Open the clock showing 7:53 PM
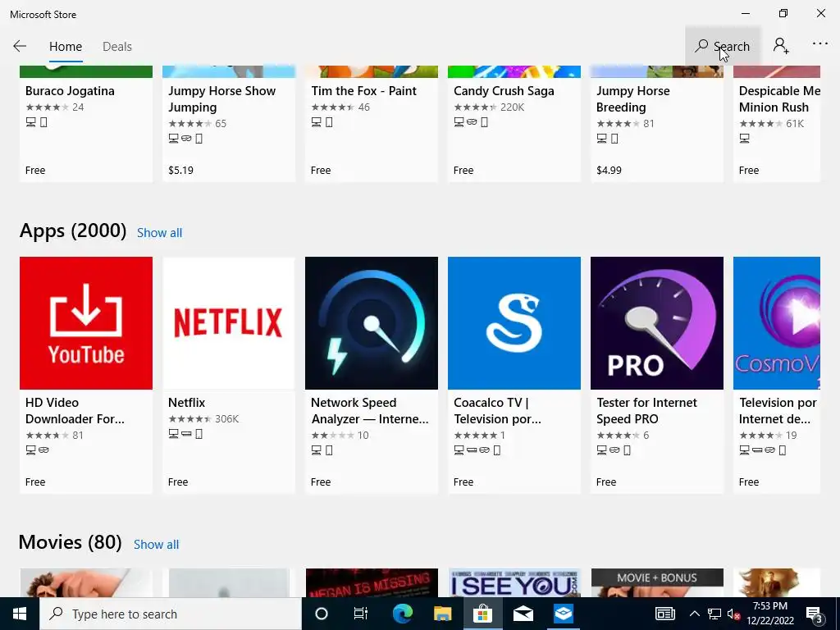Image resolution: width=840 pixels, height=630 pixels. [x=769, y=614]
